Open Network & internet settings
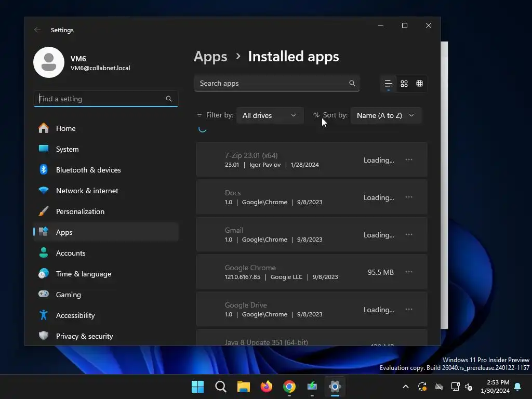Screen dimensions: 532x399 click(106, 191)
